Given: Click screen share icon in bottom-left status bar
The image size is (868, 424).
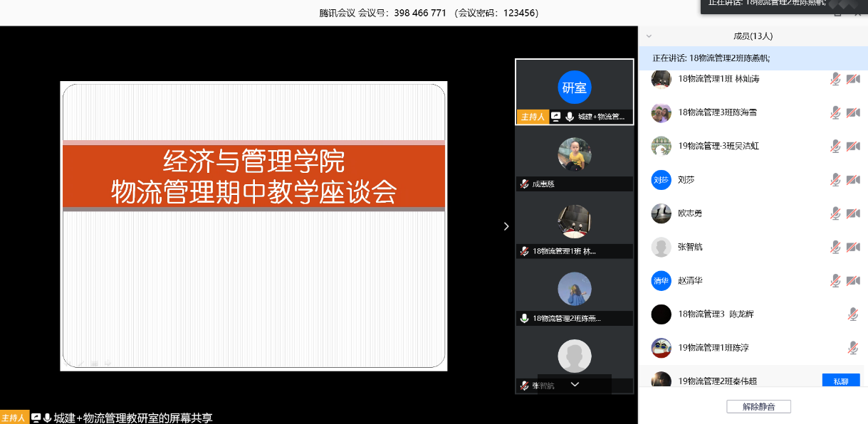Looking at the screenshot, I should 36,418.
